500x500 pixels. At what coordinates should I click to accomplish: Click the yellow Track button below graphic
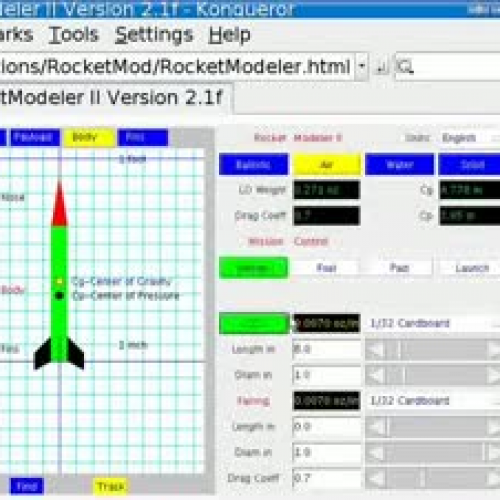coord(111,487)
